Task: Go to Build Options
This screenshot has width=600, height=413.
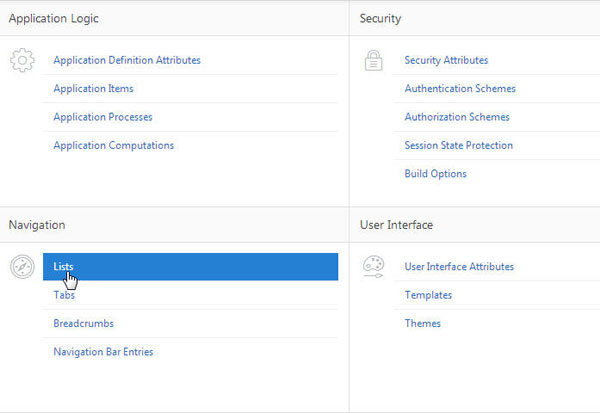Action: pyautogui.click(x=435, y=173)
